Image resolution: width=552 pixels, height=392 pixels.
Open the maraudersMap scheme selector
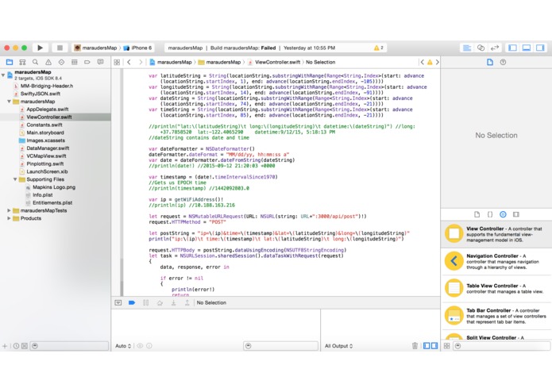coord(95,48)
